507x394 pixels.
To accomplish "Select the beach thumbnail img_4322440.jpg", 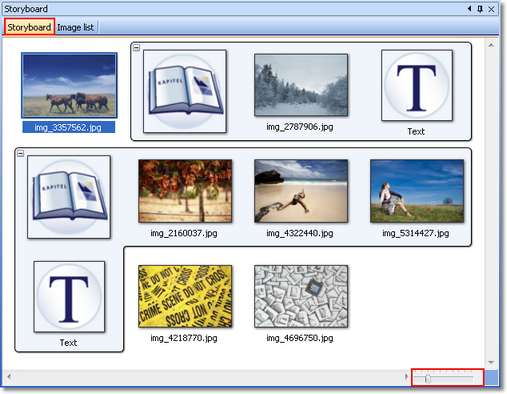I will click(301, 191).
